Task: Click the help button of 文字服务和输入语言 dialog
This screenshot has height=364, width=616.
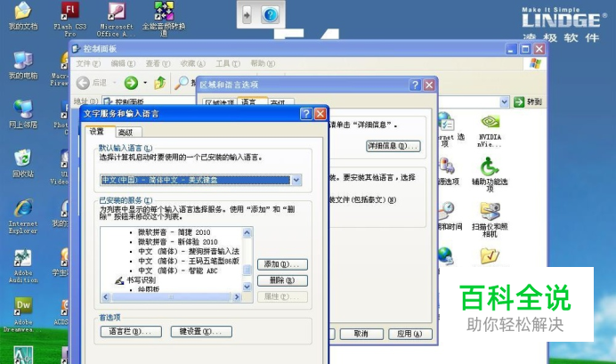Action: point(306,114)
